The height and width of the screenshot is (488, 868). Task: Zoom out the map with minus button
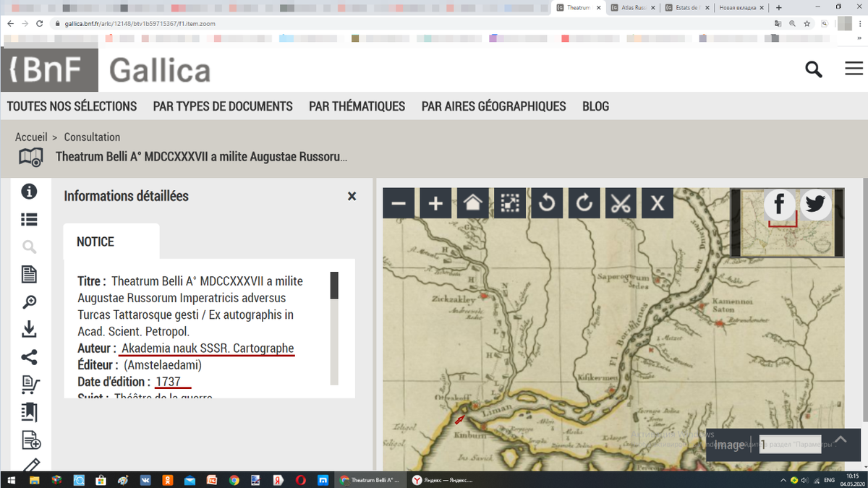[399, 203]
